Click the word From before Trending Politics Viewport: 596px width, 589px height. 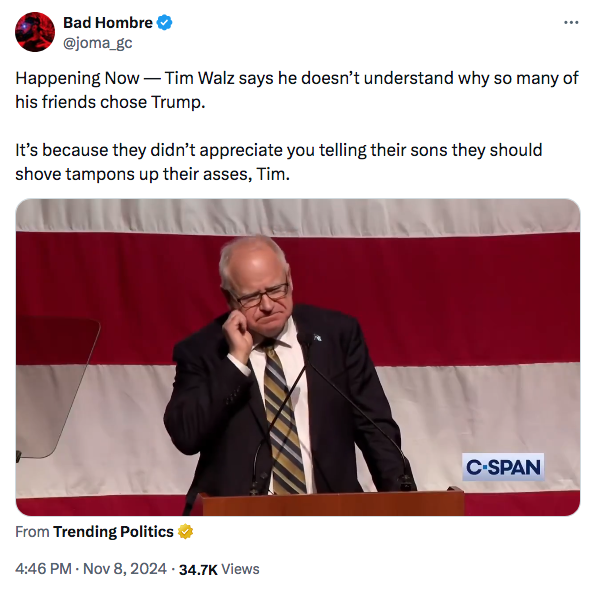click(32, 532)
